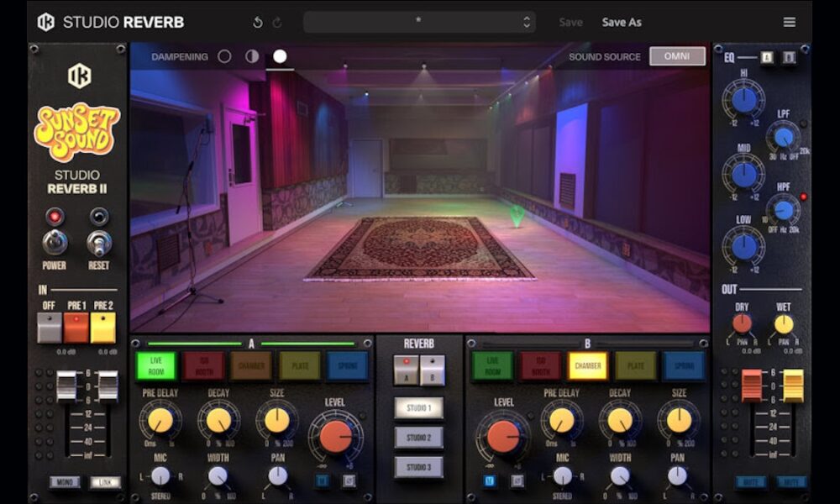This screenshot has height=504, width=840.
Task: Select the empty-circle dampening icon
Action: pos(224,57)
